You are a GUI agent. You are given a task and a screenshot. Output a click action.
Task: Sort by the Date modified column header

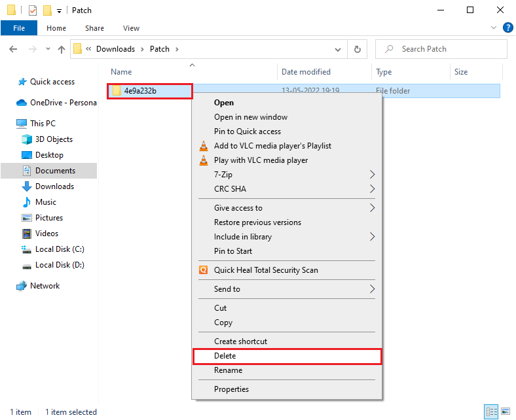pyautogui.click(x=306, y=72)
